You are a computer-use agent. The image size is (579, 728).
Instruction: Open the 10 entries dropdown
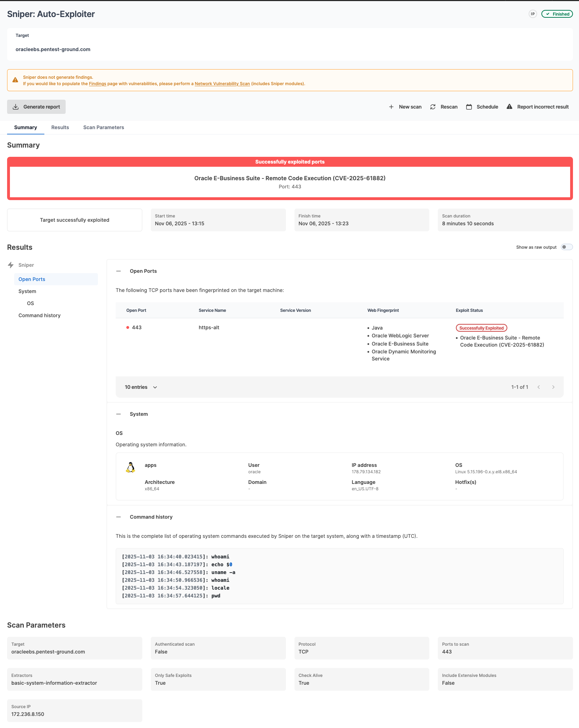(x=141, y=387)
